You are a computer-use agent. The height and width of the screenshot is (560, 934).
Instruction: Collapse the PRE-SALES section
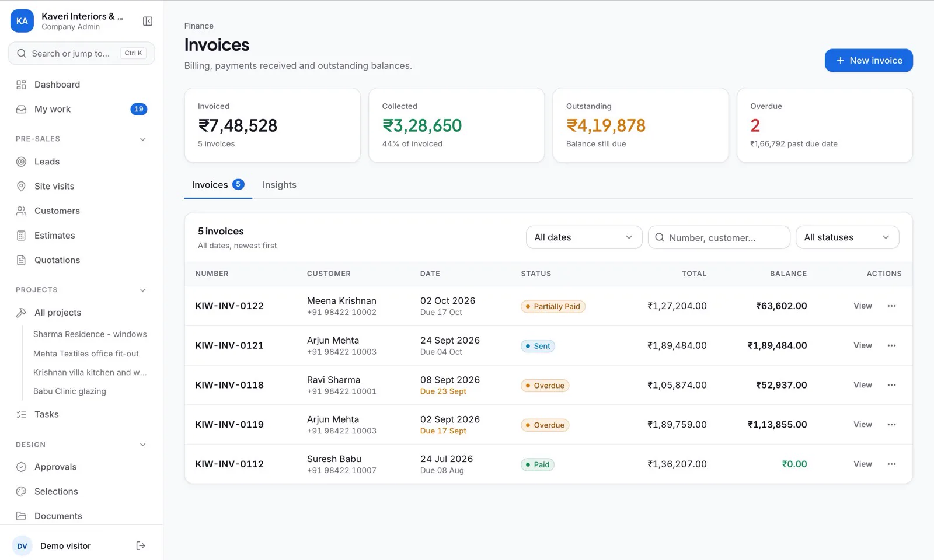point(142,139)
